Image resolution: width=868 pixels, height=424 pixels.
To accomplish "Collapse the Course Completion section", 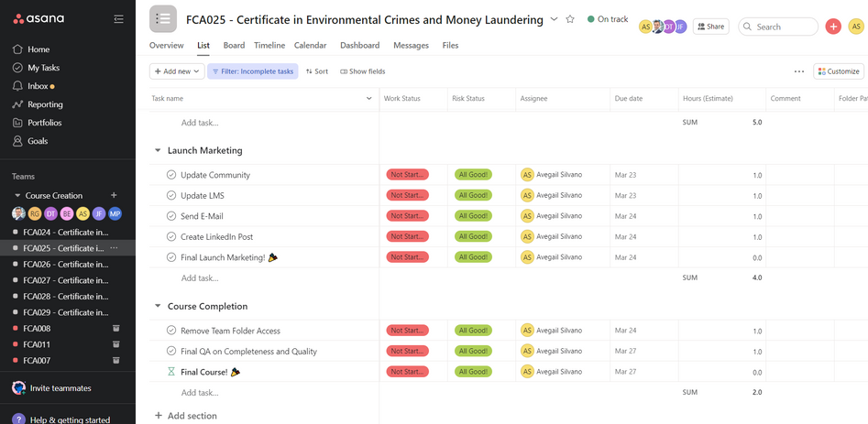I will point(158,307).
